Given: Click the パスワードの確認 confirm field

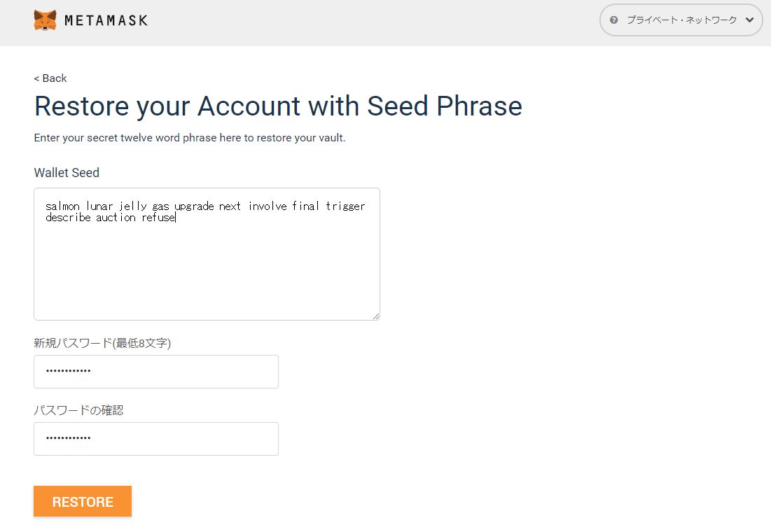Looking at the screenshot, I should pyautogui.click(x=156, y=439).
